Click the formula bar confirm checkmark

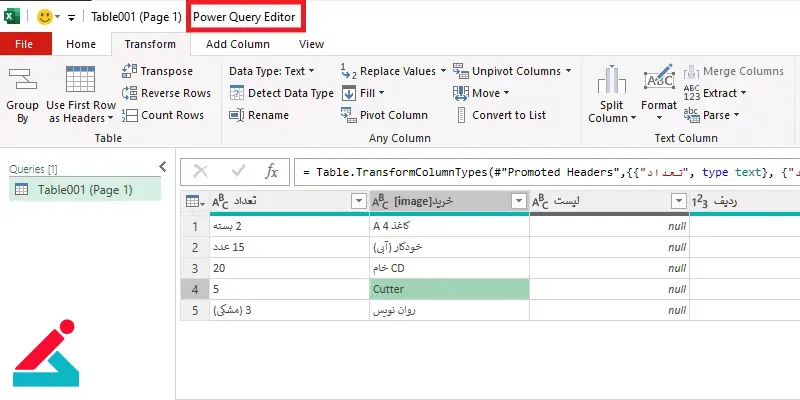click(x=238, y=171)
